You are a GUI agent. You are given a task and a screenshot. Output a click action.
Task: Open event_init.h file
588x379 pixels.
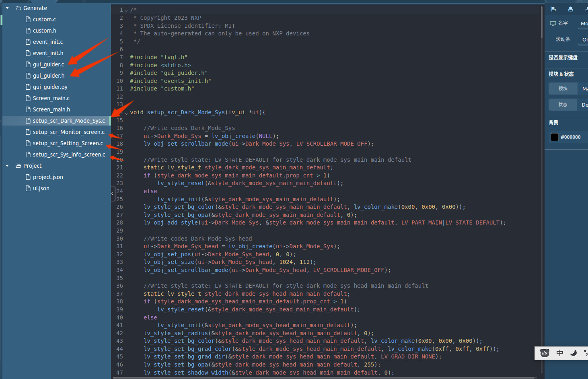pos(48,53)
